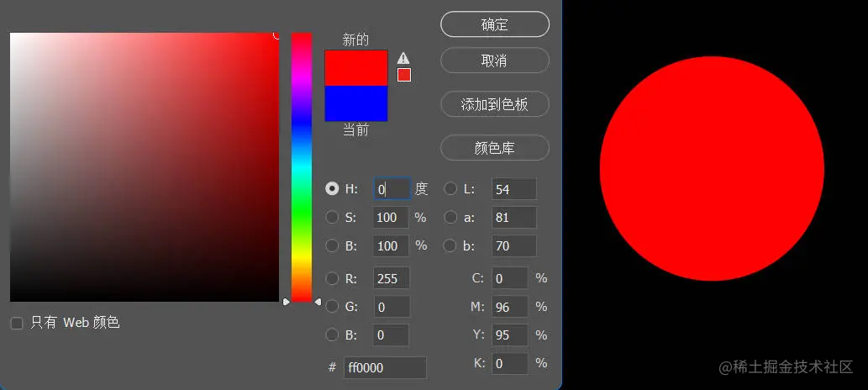
Task: Select the H hue radio button
Action: coord(332,189)
